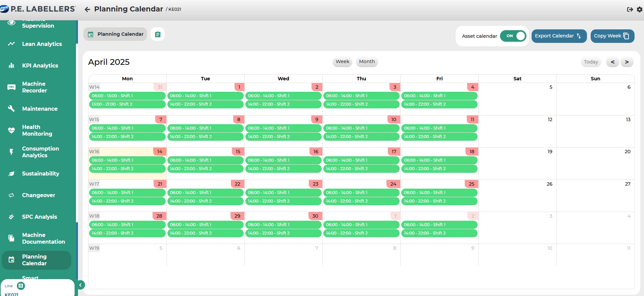Collapse the sidebar with chevron button

click(81, 285)
